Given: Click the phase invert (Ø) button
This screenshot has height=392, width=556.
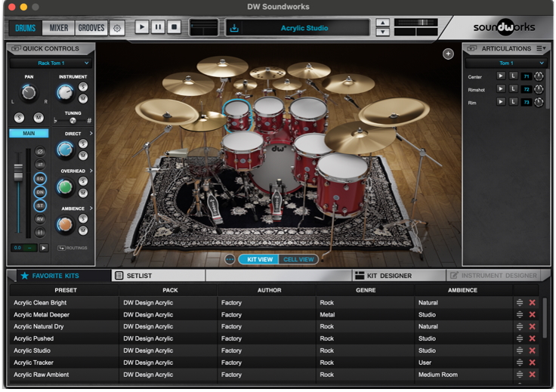Looking at the screenshot, I should [40, 152].
